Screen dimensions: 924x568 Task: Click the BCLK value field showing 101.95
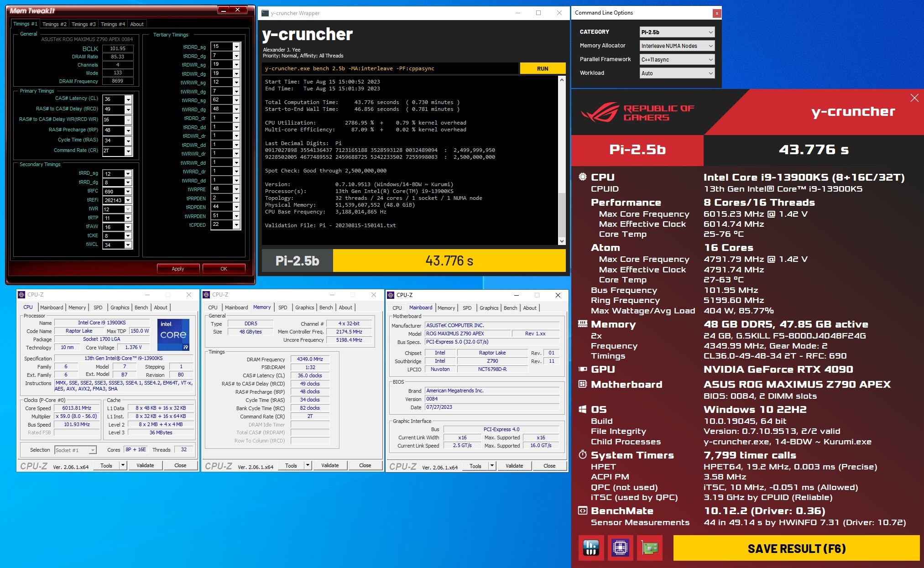[118, 48]
